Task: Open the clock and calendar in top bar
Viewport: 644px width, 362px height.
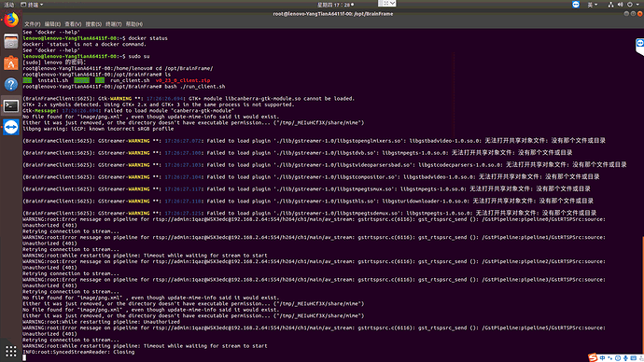Action: coord(335,5)
